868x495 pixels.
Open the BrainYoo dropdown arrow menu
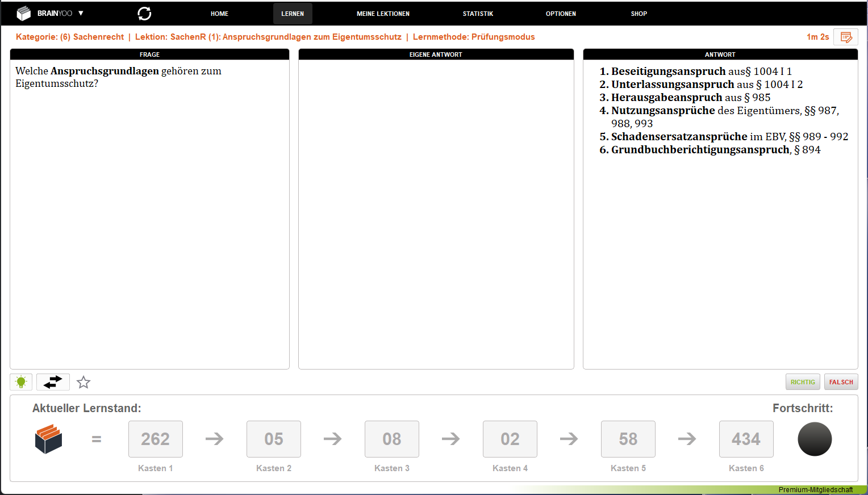tap(81, 13)
